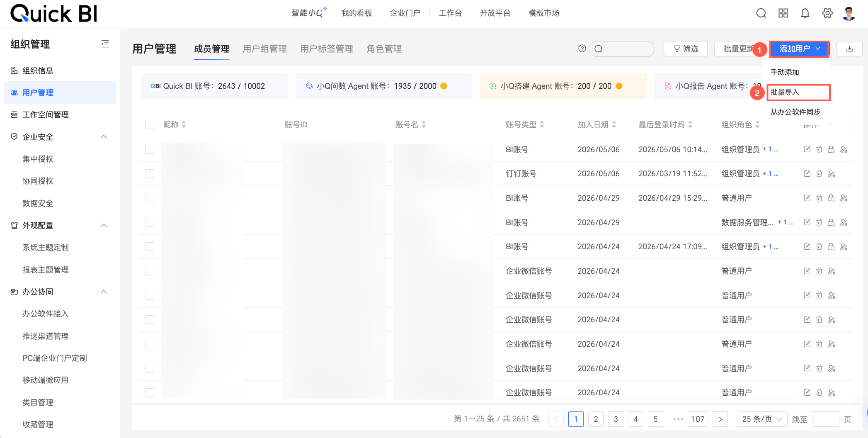Check the row of the user who logged in 2026/04/24 17:09
Image resolution: width=868 pixels, height=438 pixels.
click(x=150, y=246)
